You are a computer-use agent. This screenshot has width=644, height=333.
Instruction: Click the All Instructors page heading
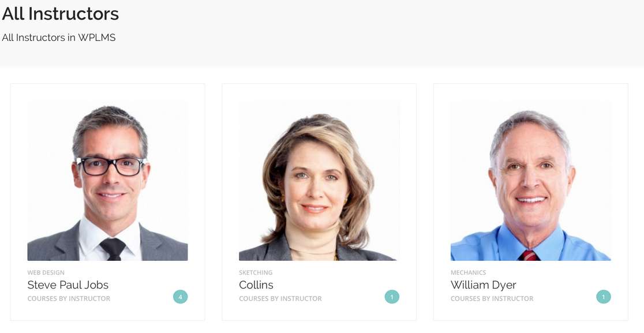(x=61, y=14)
